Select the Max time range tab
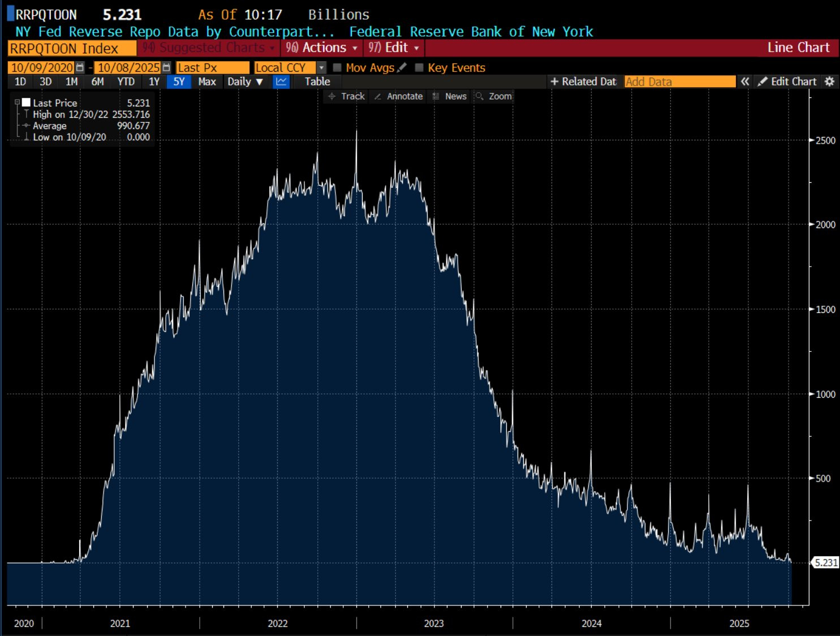 [x=207, y=82]
